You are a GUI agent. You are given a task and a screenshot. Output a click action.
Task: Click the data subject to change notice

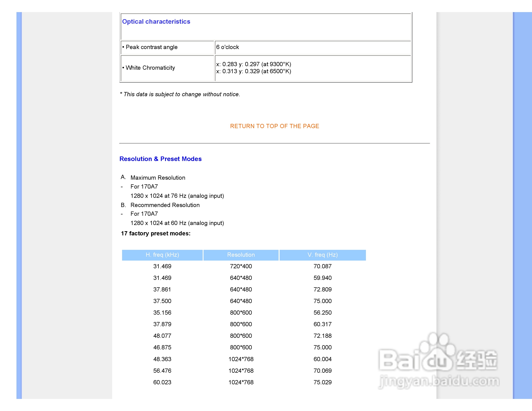pyautogui.click(x=180, y=95)
